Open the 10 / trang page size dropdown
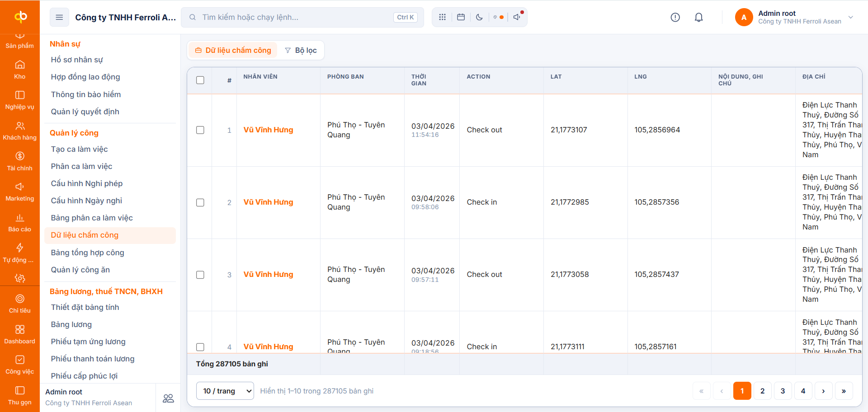The image size is (868, 412). pyautogui.click(x=225, y=391)
